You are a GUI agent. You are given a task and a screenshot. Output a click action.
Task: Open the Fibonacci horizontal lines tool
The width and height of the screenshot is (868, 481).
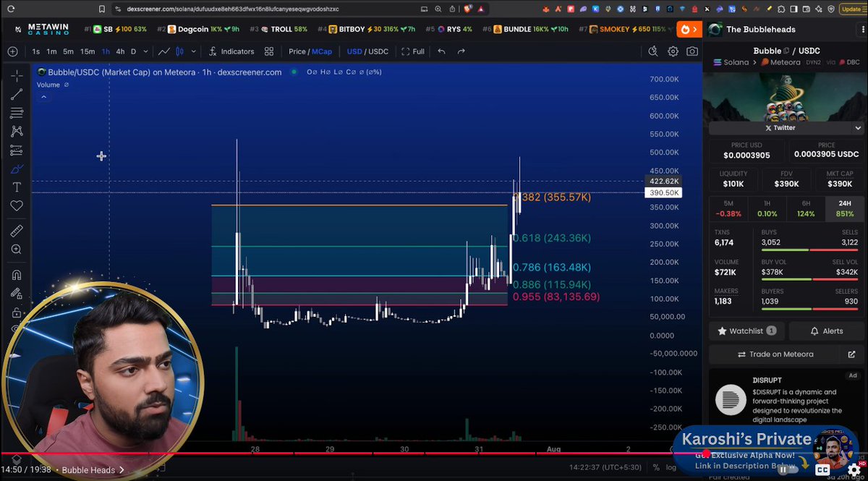tap(17, 114)
